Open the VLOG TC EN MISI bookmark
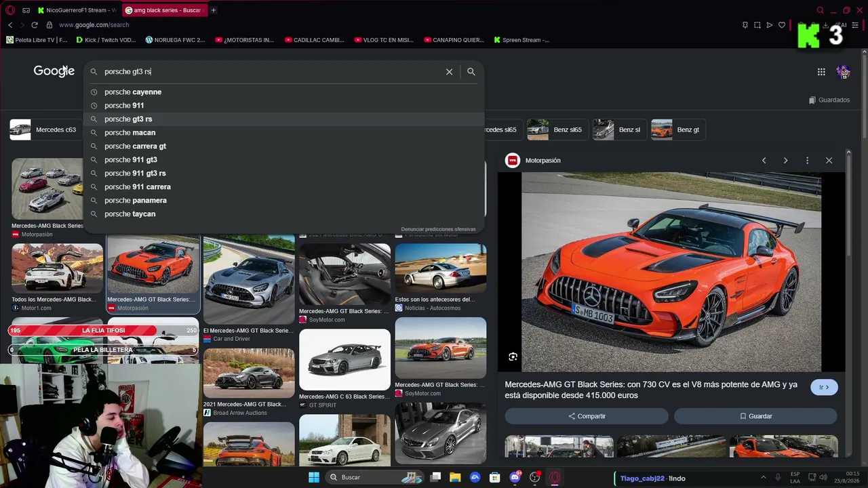The width and height of the screenshot is (868, 488). (384, 40)
